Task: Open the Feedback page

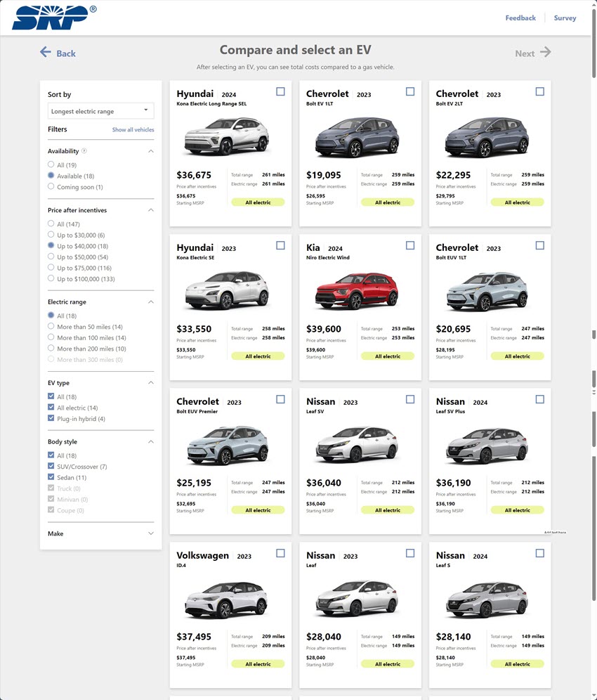Action: (x=520, y=18)
